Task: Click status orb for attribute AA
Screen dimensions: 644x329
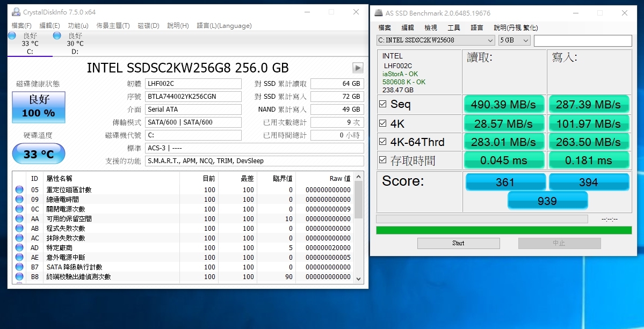Action: coord(19,218)
